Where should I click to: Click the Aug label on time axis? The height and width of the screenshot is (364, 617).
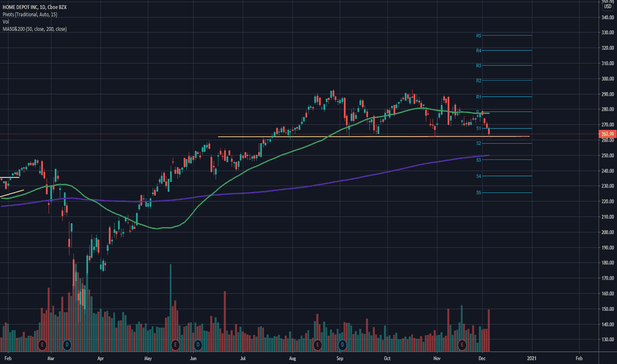click(x=293, y=359)
